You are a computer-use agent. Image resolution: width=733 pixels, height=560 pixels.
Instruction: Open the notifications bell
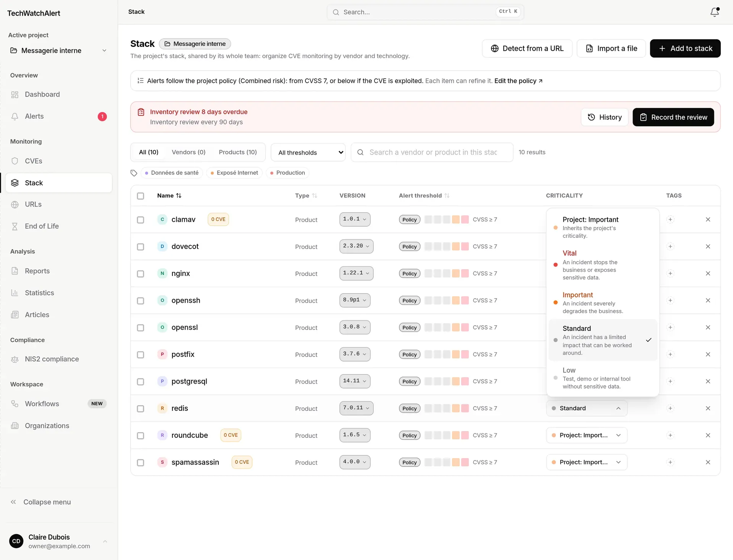(715, 12)
